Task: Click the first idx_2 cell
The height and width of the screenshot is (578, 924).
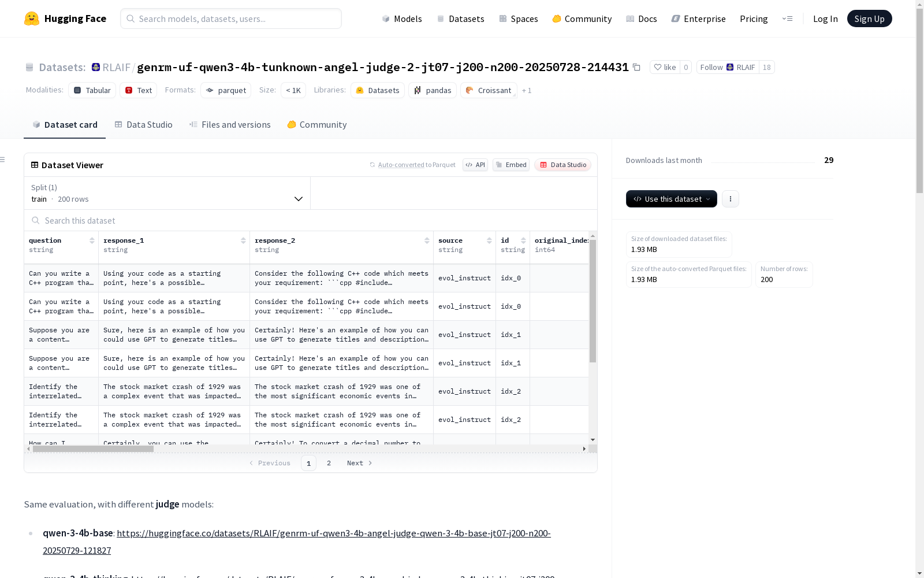Action: pyautogui.click(x=513, y=391)
